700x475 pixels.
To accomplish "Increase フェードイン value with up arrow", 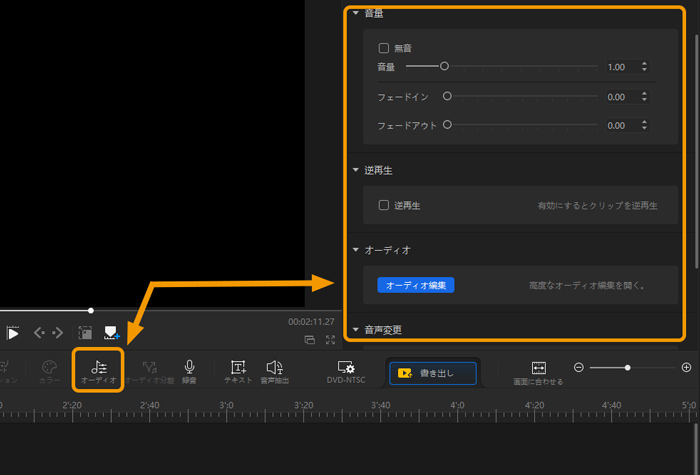I will coord(644,94).
